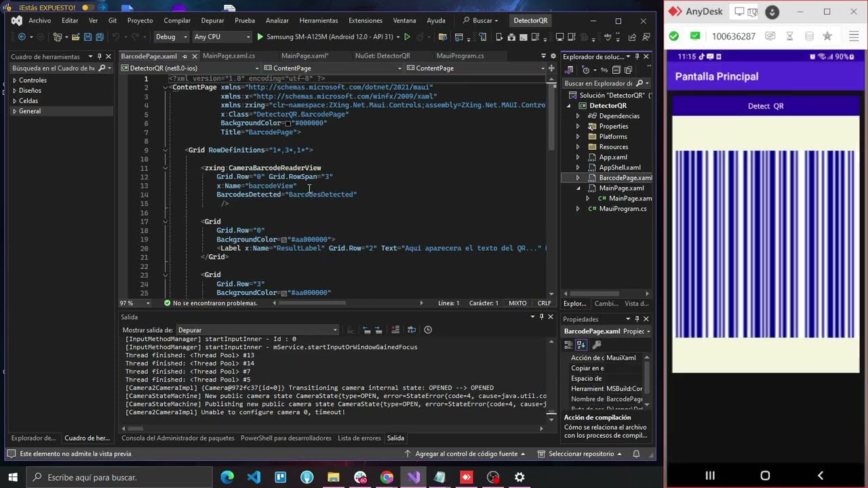The width and height of the screenshot is (868, 488).
Task: Click the alphabetical sort icon in Propiedades
Action: (x=581, y=344)
